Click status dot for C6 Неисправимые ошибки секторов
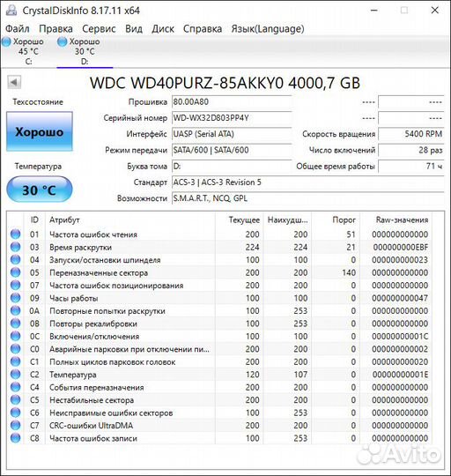Image resolution: width=451 pixels, height=476 pixels. (x=16, y=413)
